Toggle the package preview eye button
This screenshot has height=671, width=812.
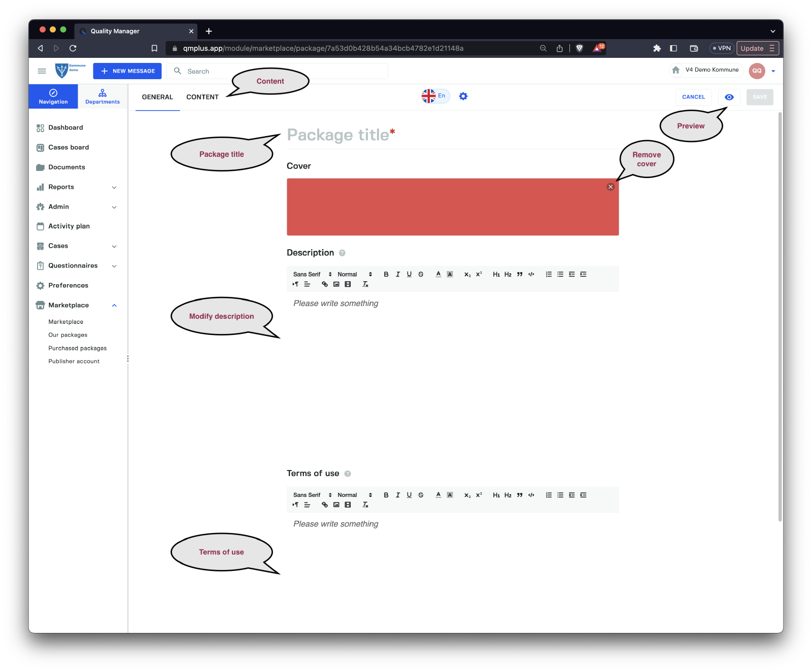pyautogui.click(x=729, y=97)
